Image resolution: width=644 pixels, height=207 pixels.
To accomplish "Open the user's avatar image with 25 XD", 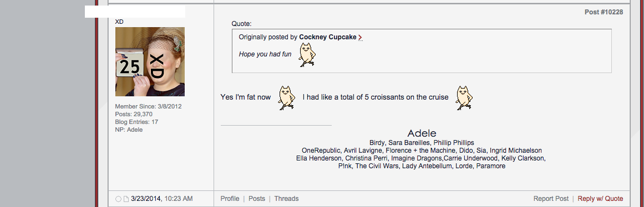I will pyautogui.click(x=150, y=61).
